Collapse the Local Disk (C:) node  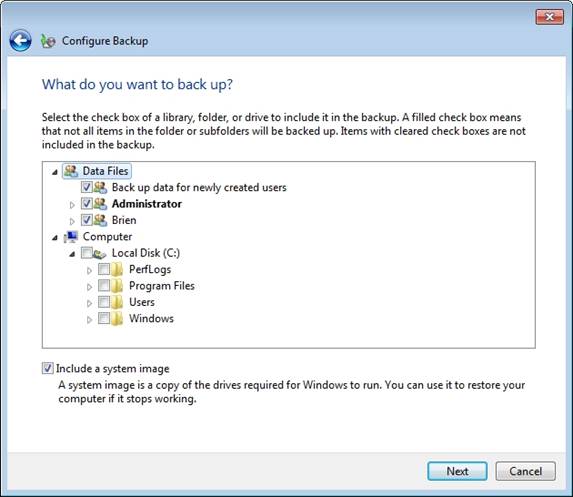tap(72, 254)
